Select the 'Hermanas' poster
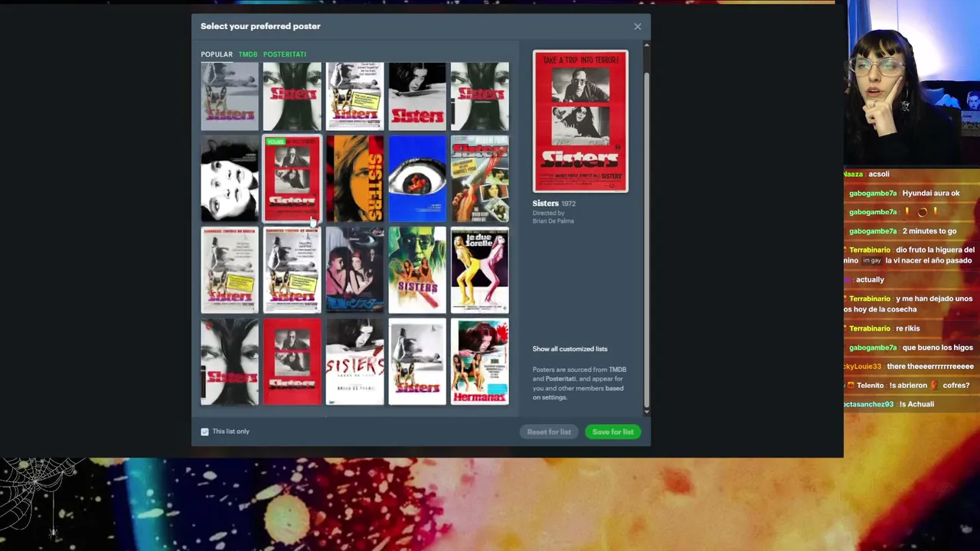Viewport: 980px width, 551px height. (479, 361)
